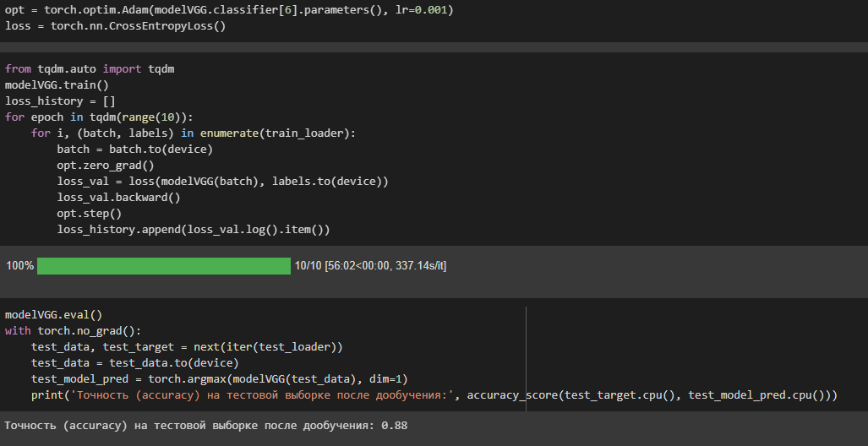This screenshot has width=868, height=446.
Task: Click the line 'for epoch in tqdm(range(10)):'
Action: point(100,117)
